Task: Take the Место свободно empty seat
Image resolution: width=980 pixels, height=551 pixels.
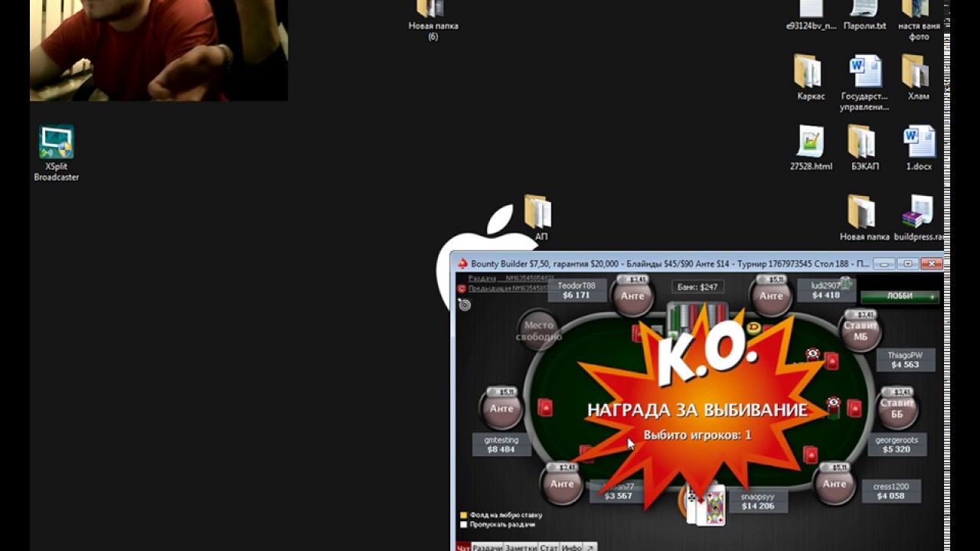Action: [538, 331]
